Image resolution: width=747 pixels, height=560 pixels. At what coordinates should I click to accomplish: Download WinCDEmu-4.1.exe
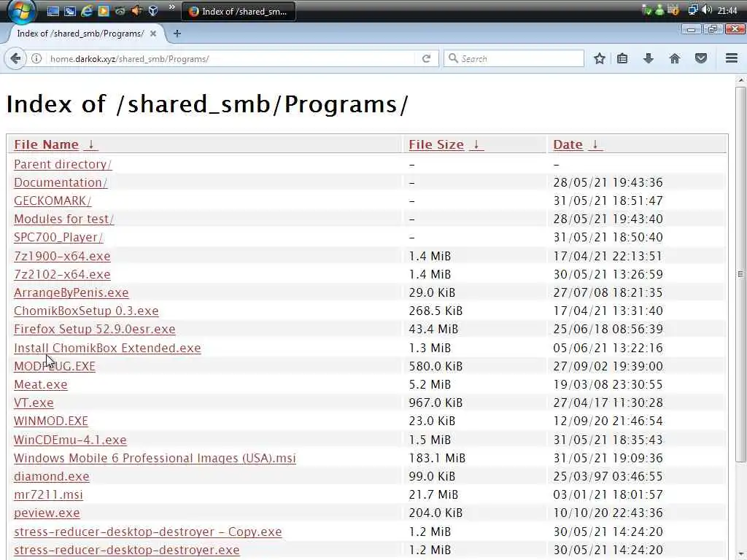(70, 440)
